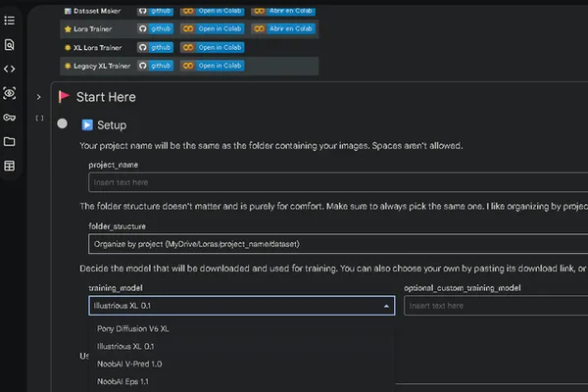Open XL Lora Trainer github badge
This screenshot has height=392, width=588.
155,48
